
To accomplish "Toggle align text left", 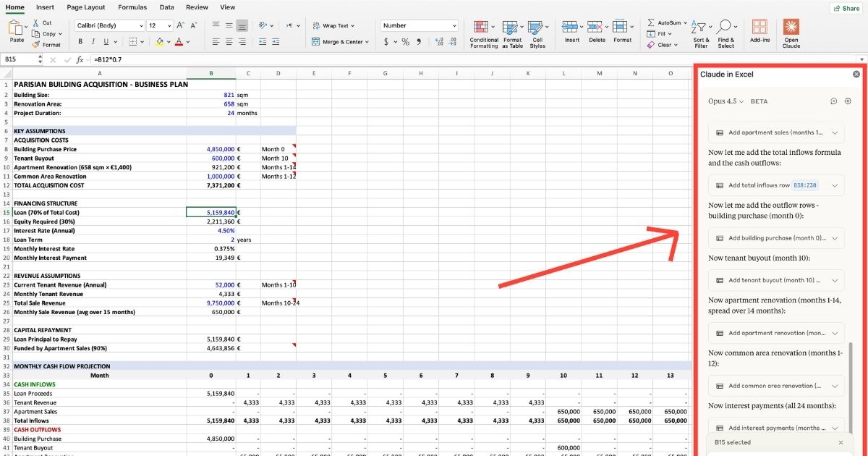I will 216,42.
